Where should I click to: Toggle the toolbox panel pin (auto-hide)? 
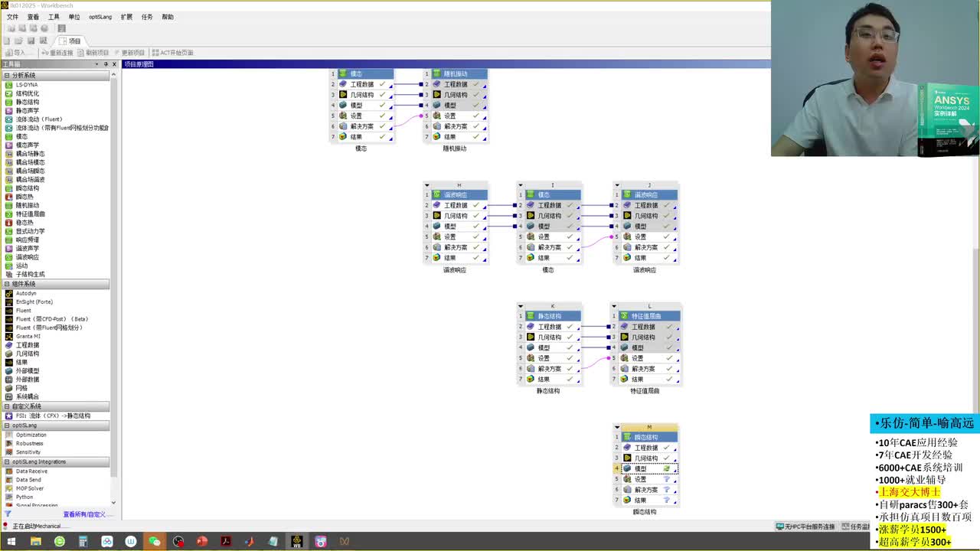pyautogui.click(x=106, y=64)
